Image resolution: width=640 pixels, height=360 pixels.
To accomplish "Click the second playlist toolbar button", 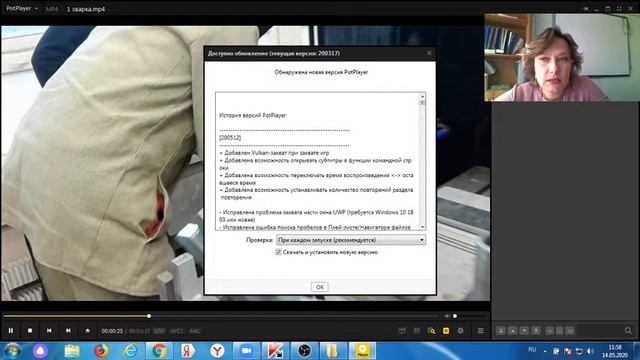I will point(513,331).
